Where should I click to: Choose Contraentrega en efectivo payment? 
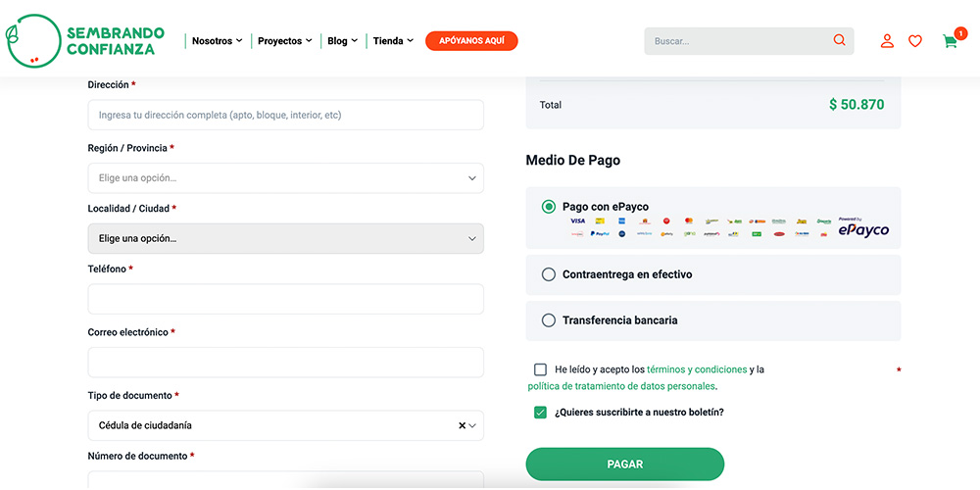click(549, 274)
